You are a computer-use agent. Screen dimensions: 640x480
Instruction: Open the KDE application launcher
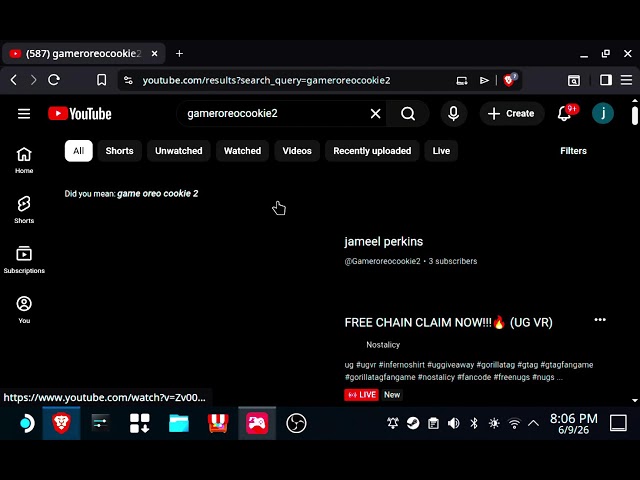point(26,423)
